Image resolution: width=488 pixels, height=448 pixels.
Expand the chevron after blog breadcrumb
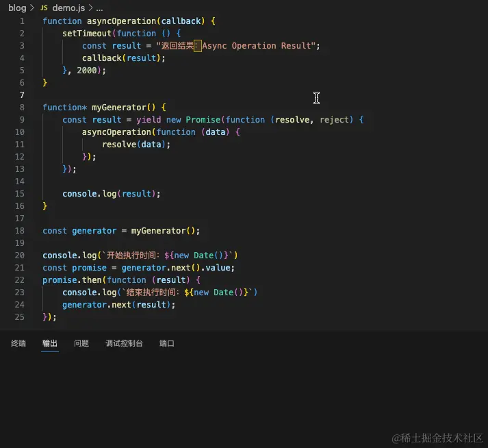tap(31, 8)
